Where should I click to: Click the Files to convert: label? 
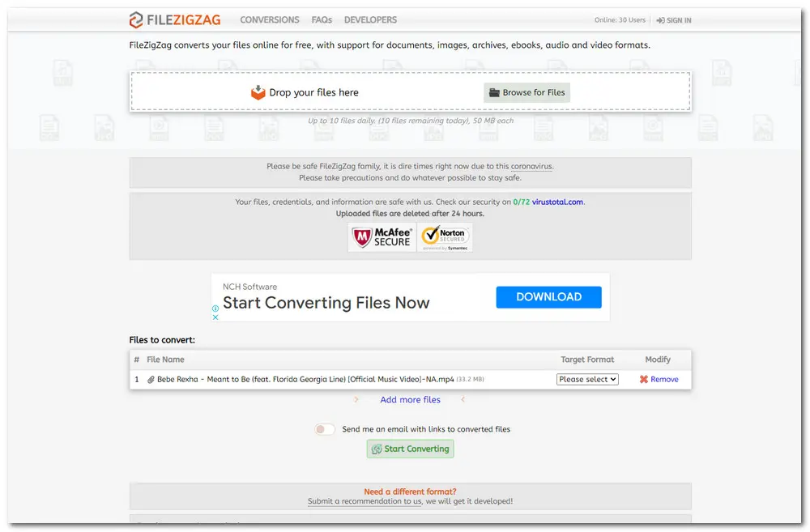pyautogui.click(x=162, y=340)
